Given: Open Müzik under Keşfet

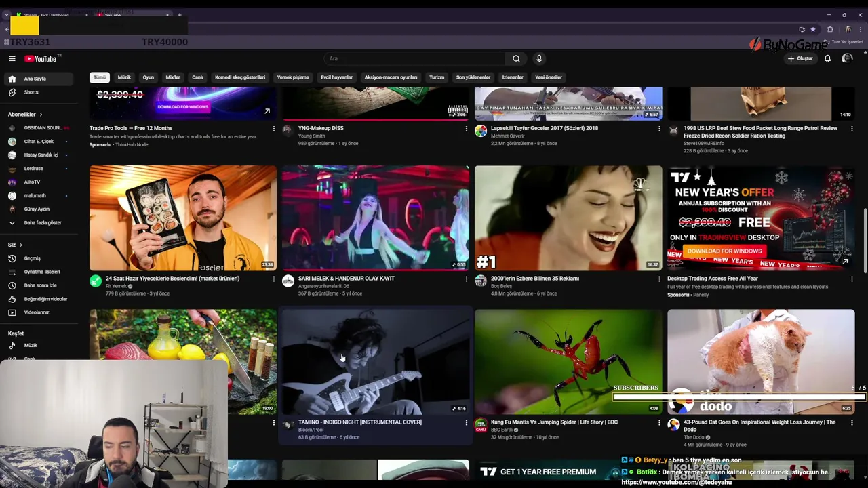Looking at the screenshot, I should tap(37, 346).
